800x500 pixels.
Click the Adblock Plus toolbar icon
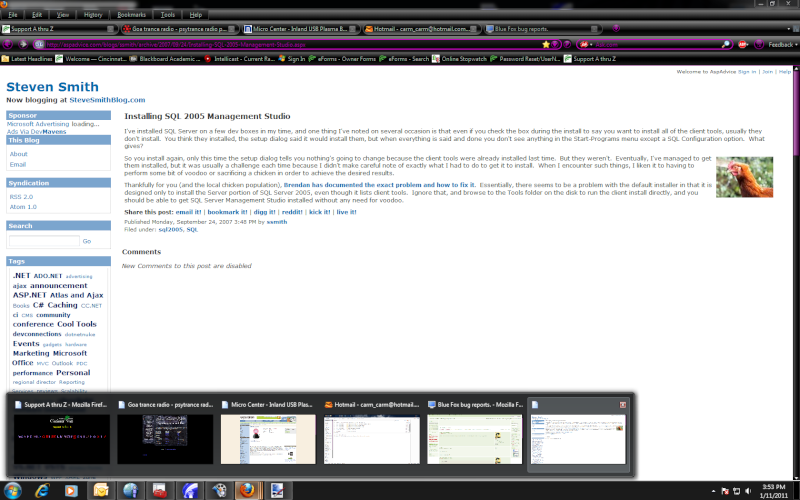[x=743, y=44]
